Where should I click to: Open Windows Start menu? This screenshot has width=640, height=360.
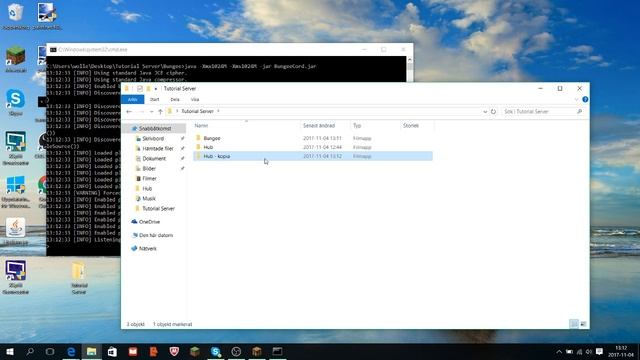point(10,351)
